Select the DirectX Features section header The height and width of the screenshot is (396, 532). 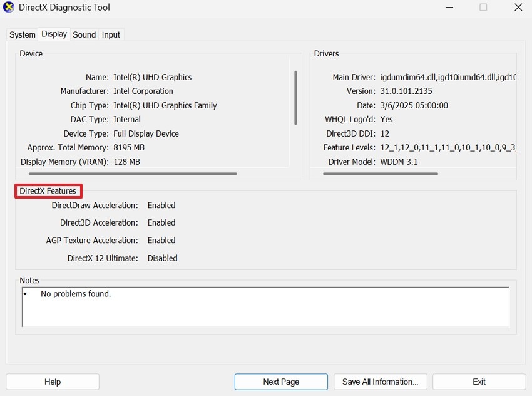click(48, 192)
